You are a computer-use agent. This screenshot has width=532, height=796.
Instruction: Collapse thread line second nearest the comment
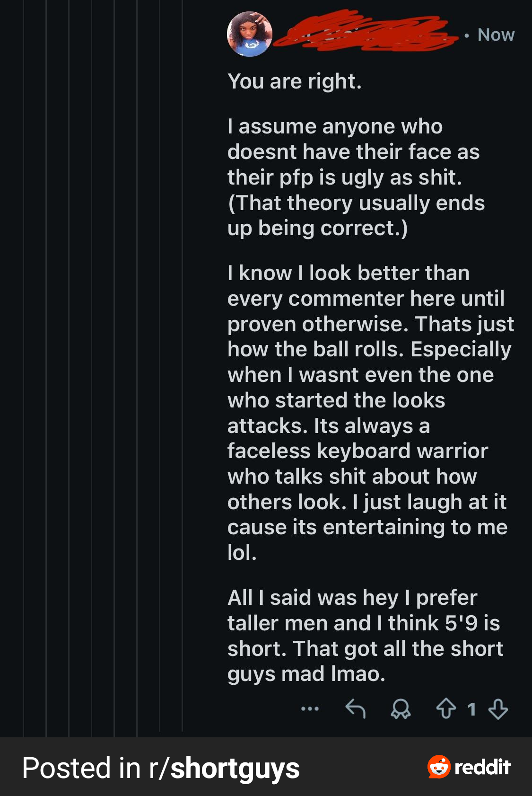pyautogui.click(x=160, y=365)
